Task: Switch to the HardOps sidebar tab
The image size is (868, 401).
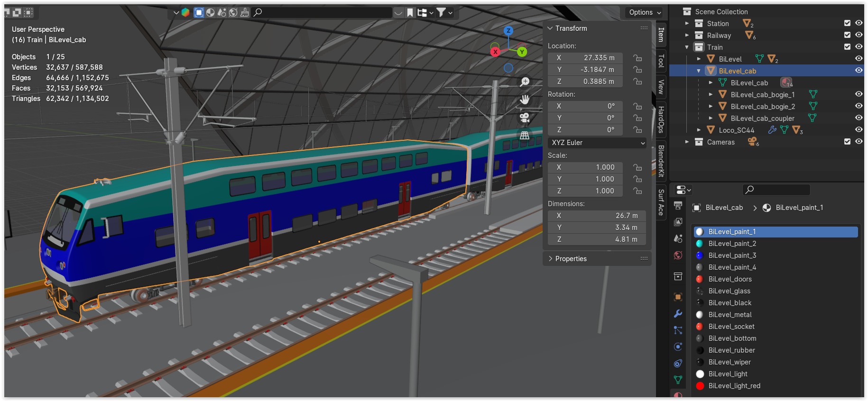Action: coord(661,119)
